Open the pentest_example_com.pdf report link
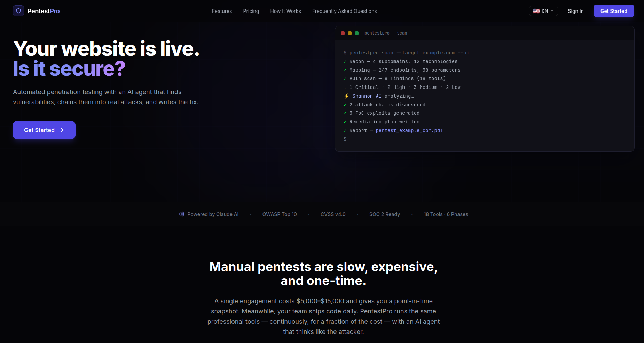The image size is (644, 343). coord(409,130)
